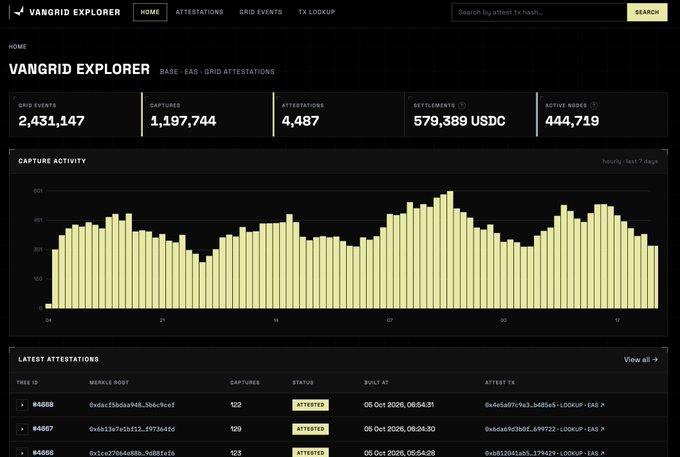Select built-at time 05 Oct 2026, 08:24:30
The height and width of the screenshot is (457, 680).
(x=399, y=429)
